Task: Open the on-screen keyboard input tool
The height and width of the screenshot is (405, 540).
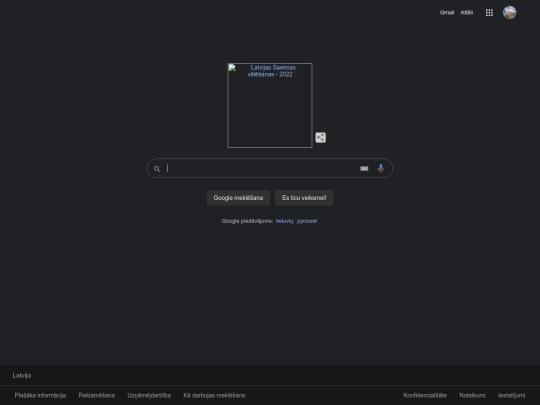Action: tap(364, 168)
